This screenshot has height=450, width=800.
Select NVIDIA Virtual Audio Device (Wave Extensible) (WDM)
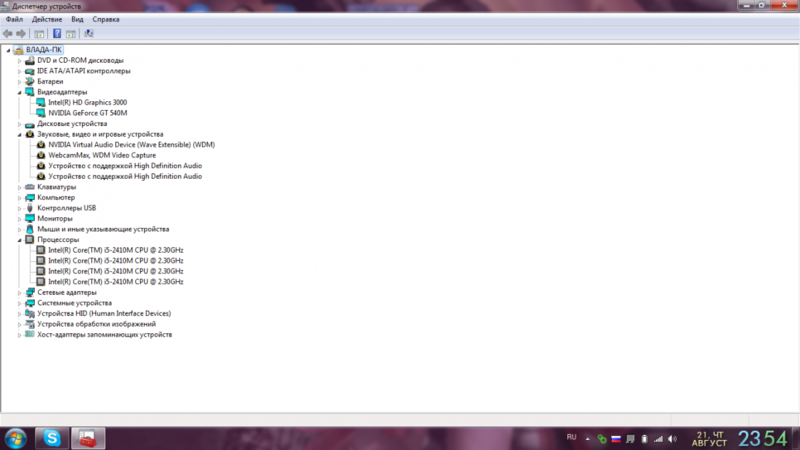pyautogui.click(x=131, y=145)
